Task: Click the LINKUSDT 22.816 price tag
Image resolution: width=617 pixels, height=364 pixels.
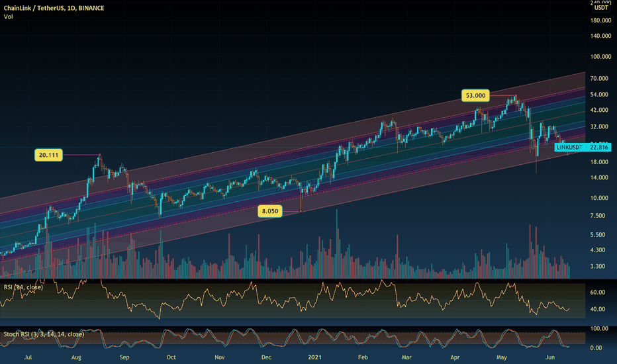Action: pos(583,147)
